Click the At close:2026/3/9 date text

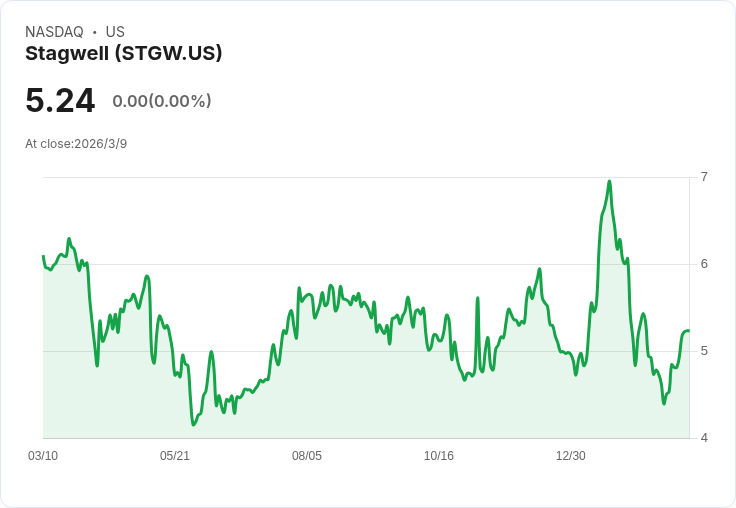[76, 144]
